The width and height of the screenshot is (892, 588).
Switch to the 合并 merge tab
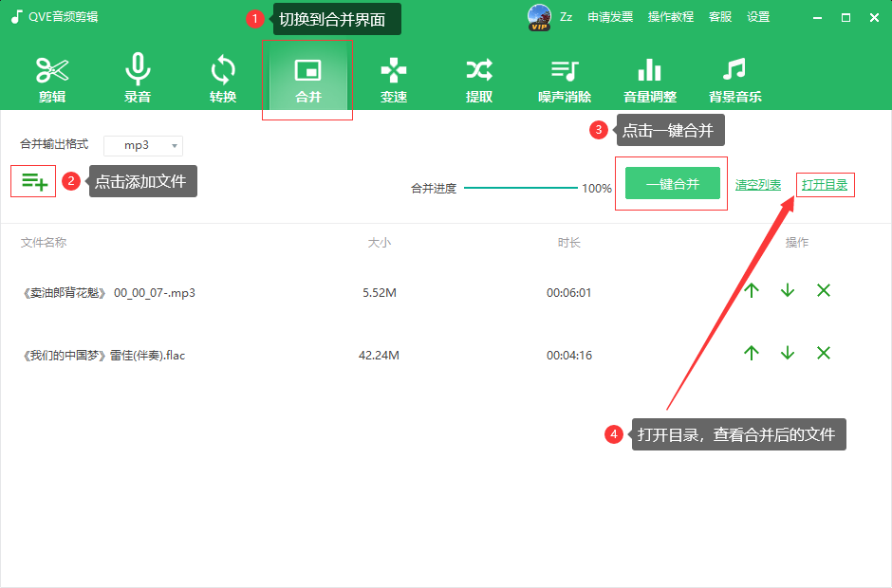307,78
